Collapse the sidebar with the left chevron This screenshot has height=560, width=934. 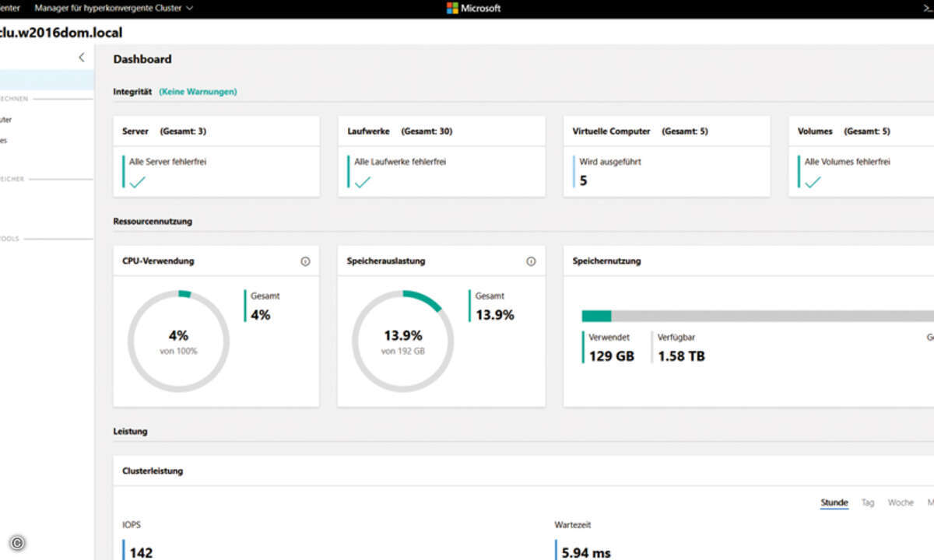click(x=82, y=58)
